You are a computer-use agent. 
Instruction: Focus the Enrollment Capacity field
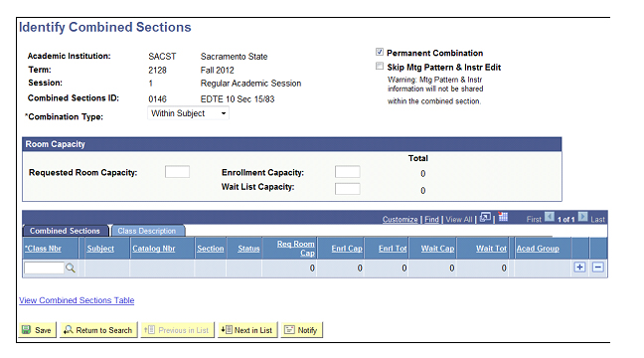click(348, 172)
